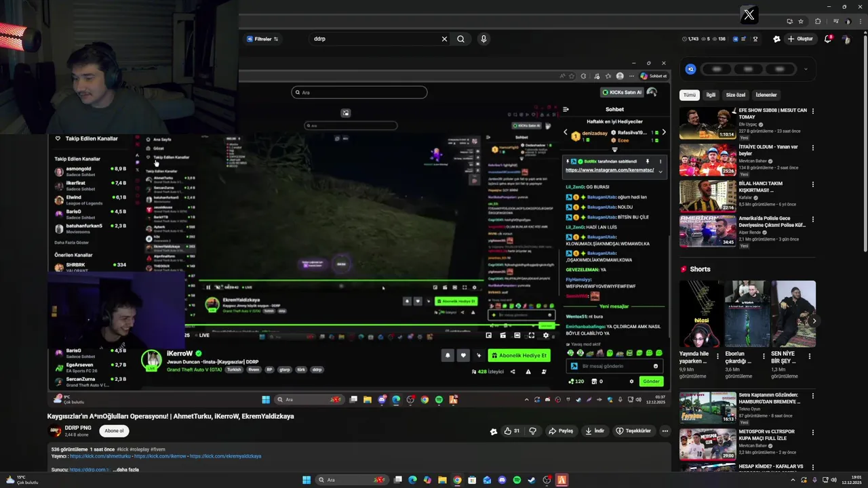
Task: Open İTFAİYE OLDUM video thumbnail
Action: tap(707, 160)
